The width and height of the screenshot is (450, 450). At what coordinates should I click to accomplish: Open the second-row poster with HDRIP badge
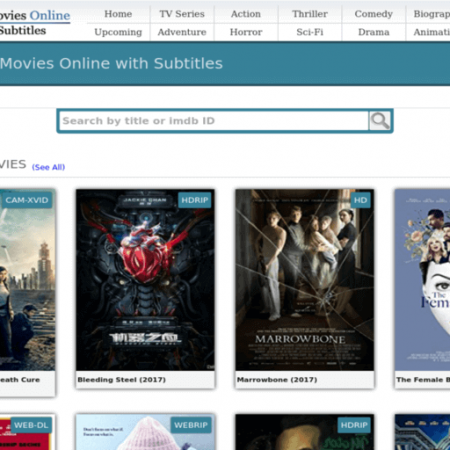[x=305, y=432]
